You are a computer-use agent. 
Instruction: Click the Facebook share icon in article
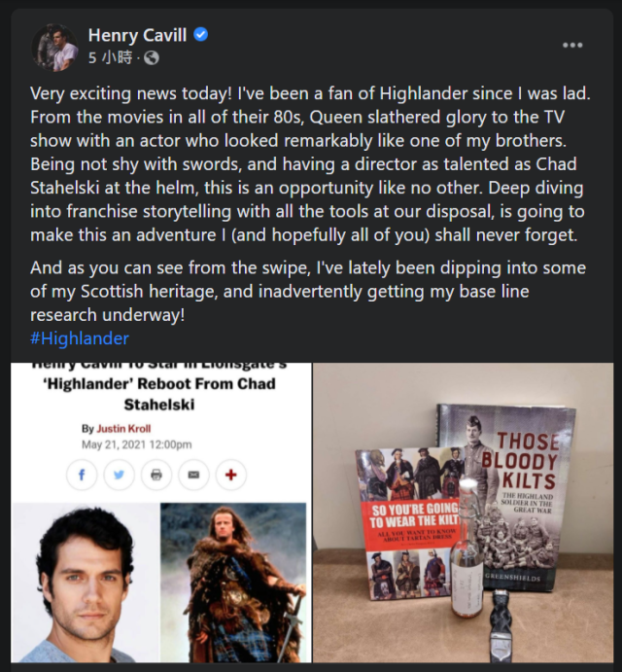coord(82,475)
